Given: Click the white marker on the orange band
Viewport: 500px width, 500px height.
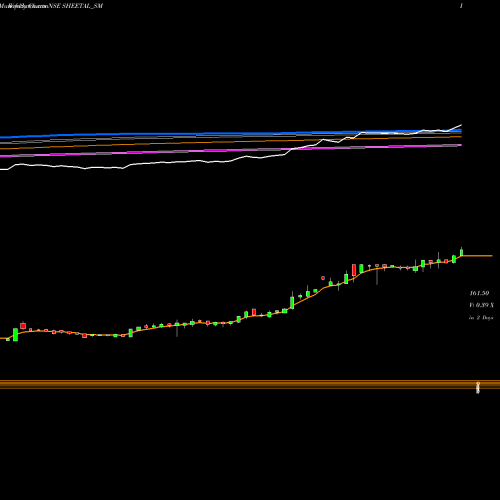Looking at the screenshot, I should 478,388.
